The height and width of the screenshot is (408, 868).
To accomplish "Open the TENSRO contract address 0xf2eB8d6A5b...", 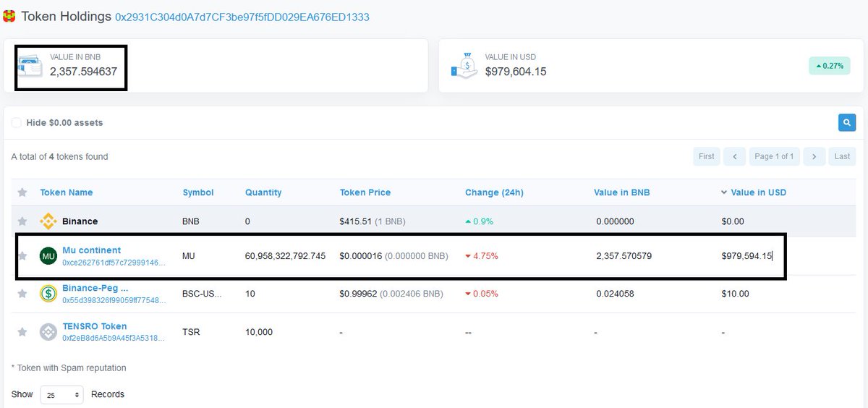I will tap(114, 338).
